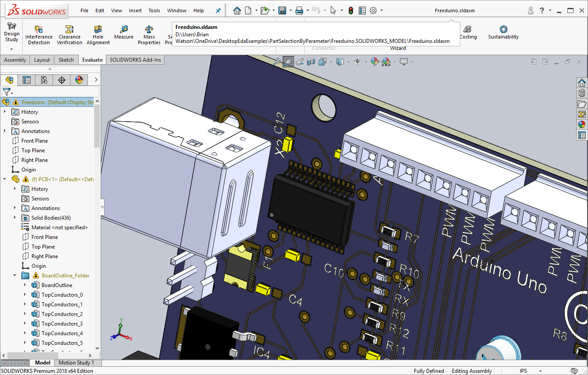
Task: Collapse the BoardOutline_Folder node
Action: [x=15, y=276]
